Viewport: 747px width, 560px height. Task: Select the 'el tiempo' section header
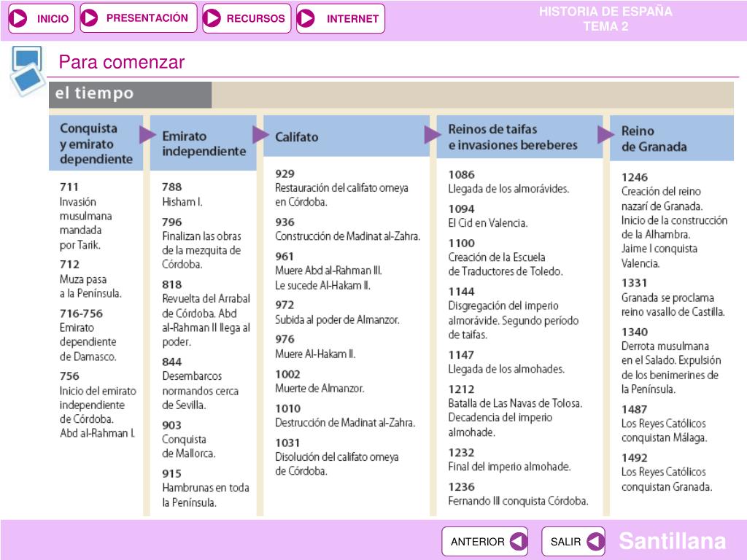pos(130,94)
